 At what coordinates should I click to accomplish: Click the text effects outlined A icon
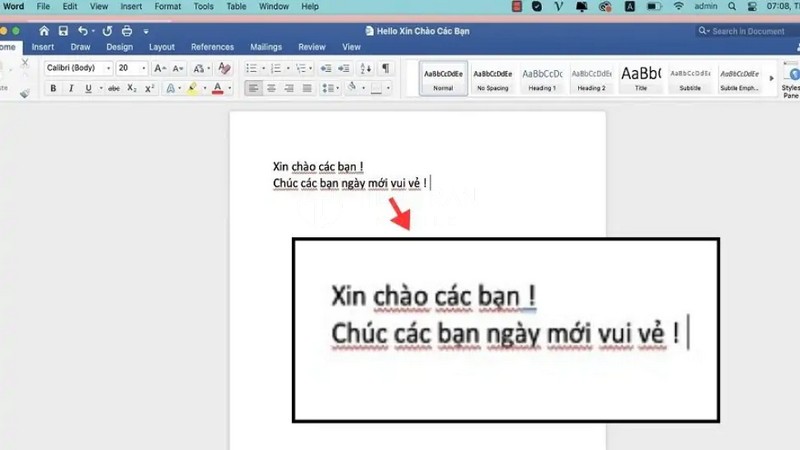[x=170, y=88]
